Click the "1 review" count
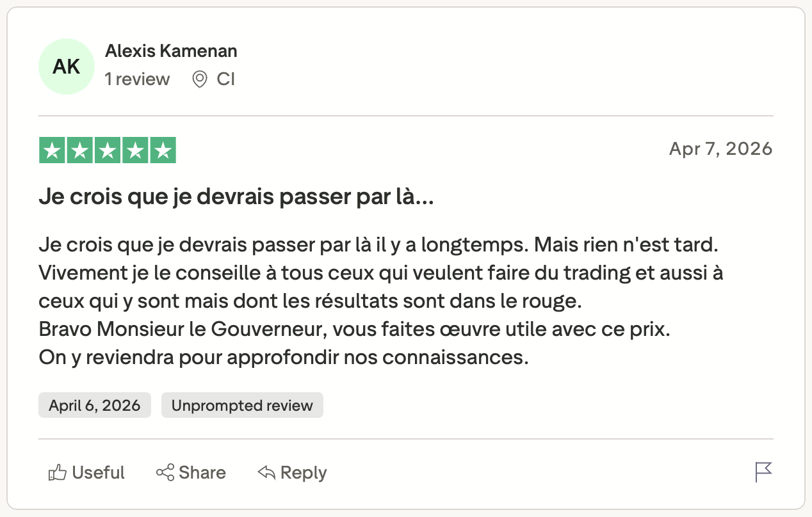 [137, 79]
